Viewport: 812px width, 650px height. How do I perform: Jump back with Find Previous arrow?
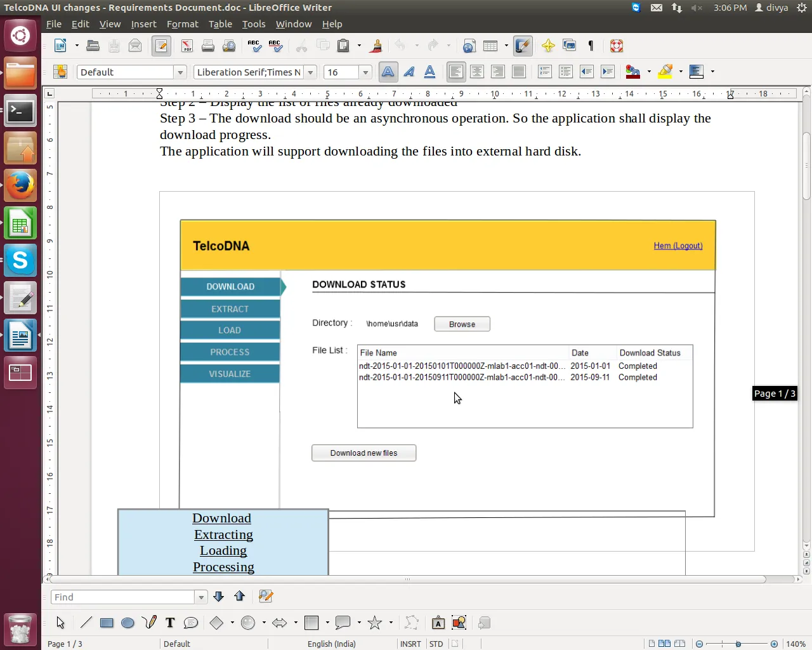pos(239,597)
